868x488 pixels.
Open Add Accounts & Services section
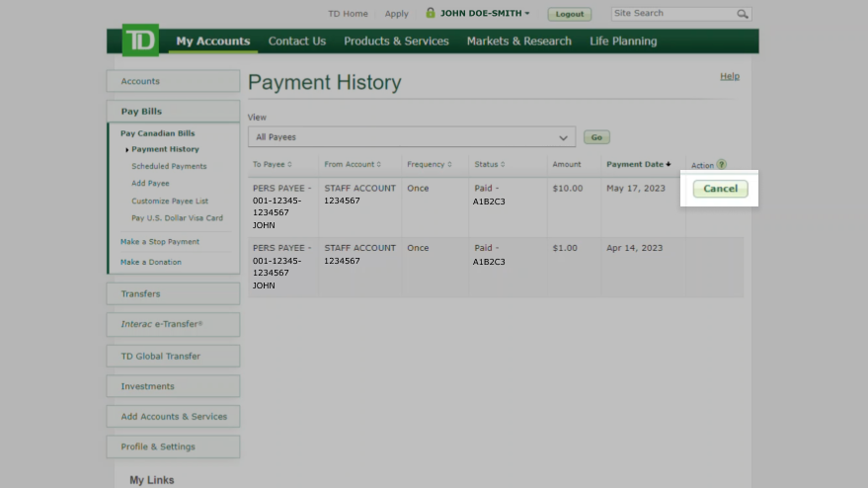click(x=173, y=417)
